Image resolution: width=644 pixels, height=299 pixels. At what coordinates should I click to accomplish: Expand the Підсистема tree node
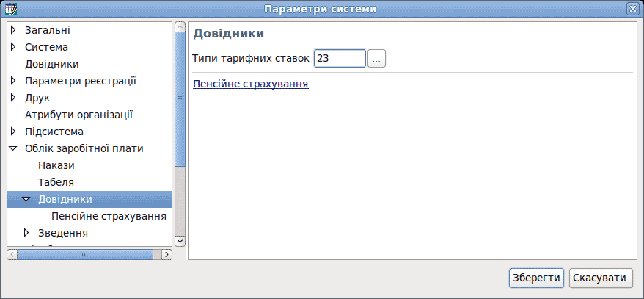tap(13, 132)
